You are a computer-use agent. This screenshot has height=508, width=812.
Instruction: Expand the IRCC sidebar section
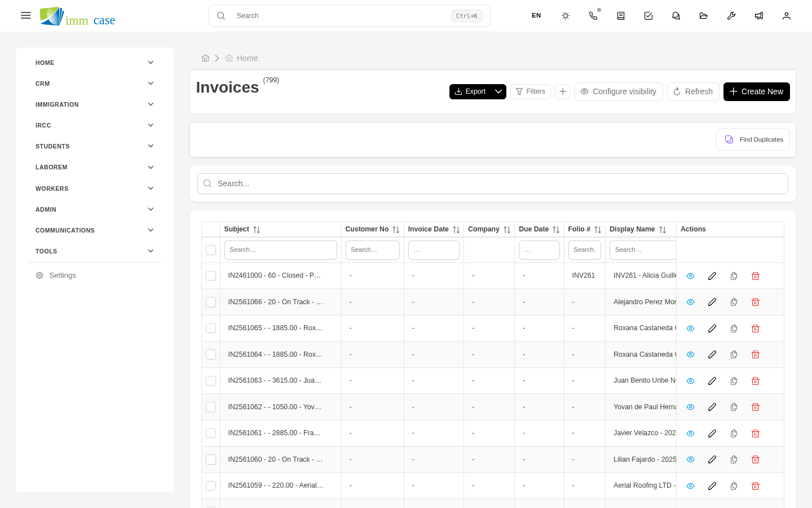pyautogui.click(x=94, y=125)
